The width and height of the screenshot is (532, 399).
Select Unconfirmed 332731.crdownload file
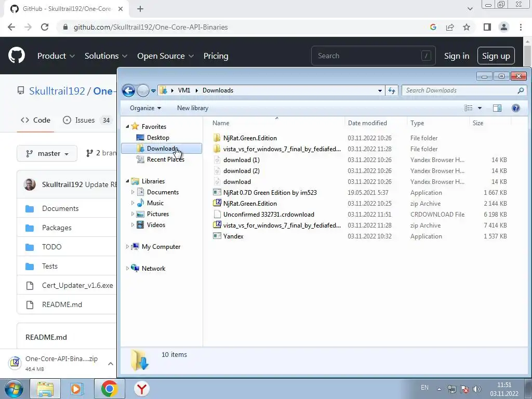pos(269,215)
